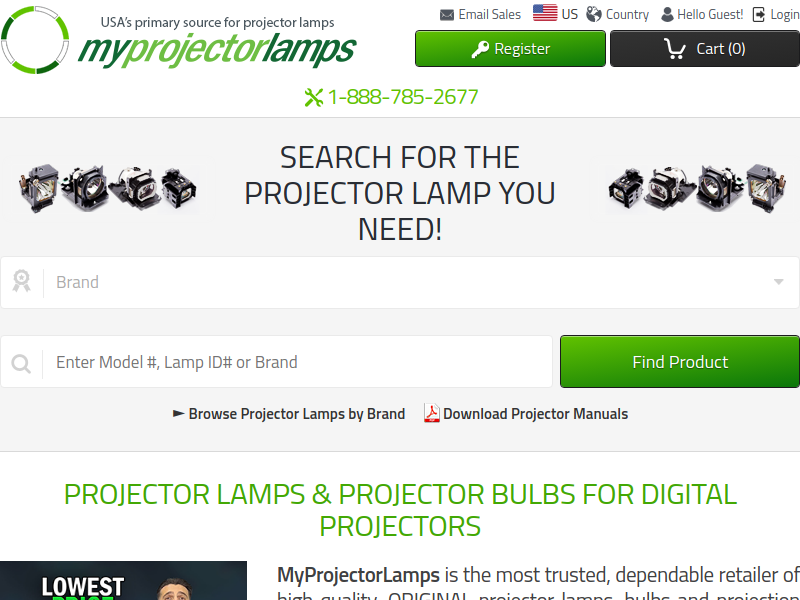This screenshot has width=800, height=600.
Task: Click the Register button
Action: [x=510, y=48]
